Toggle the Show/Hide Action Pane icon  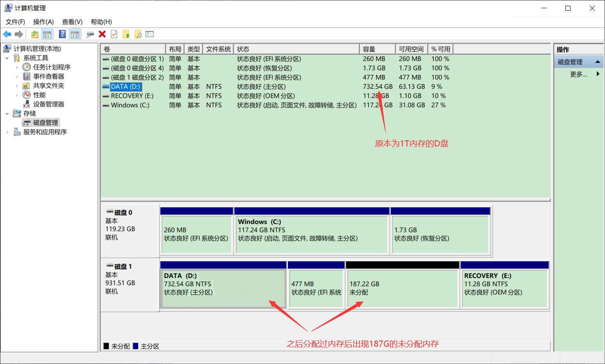click(75, 35)
